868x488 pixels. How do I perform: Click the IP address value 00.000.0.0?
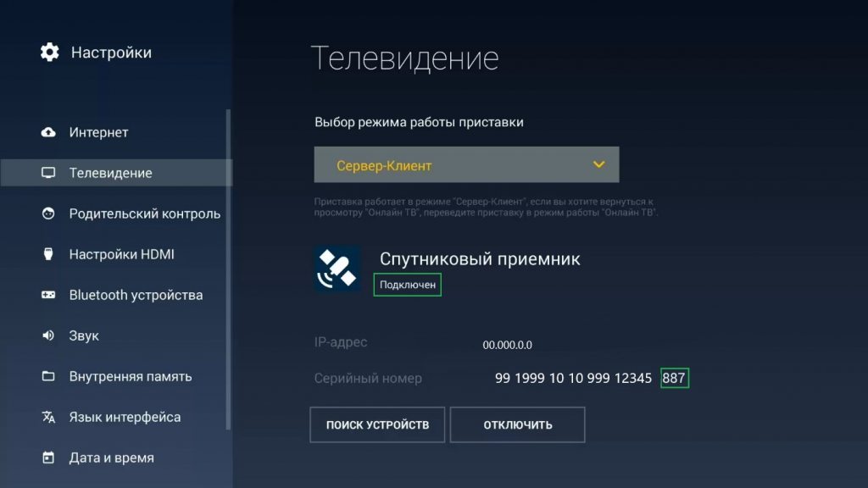click(507, 345)
